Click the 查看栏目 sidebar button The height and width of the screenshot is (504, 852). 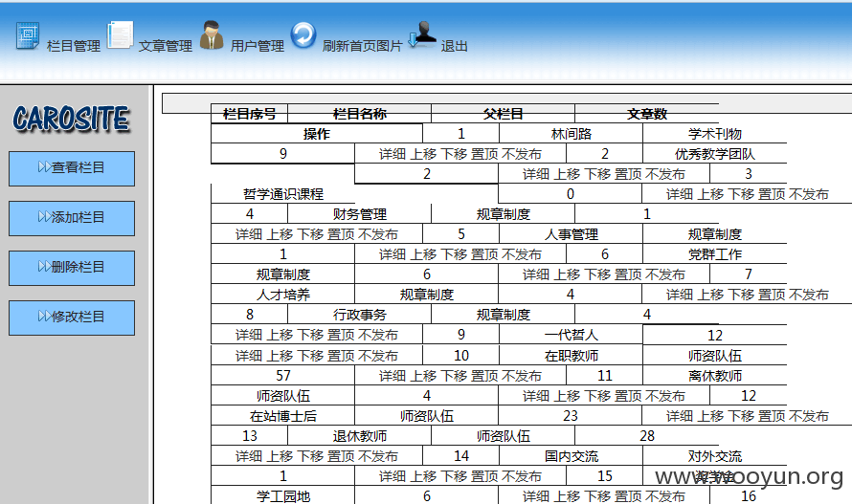click(x=72, y=168)
